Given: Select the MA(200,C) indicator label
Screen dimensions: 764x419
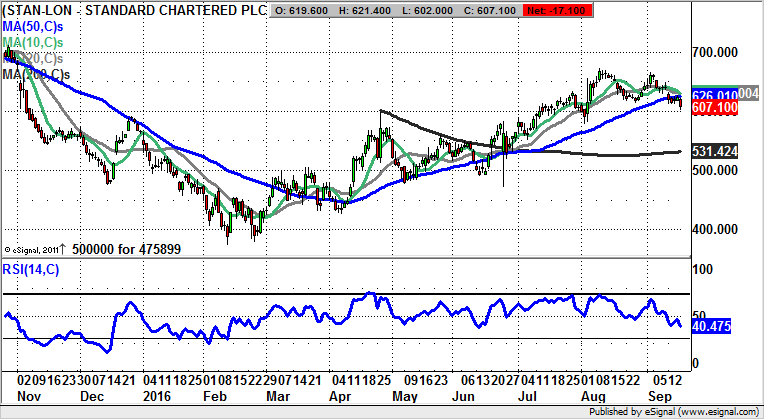Looking at the screenshot, I should click(37, 75).
